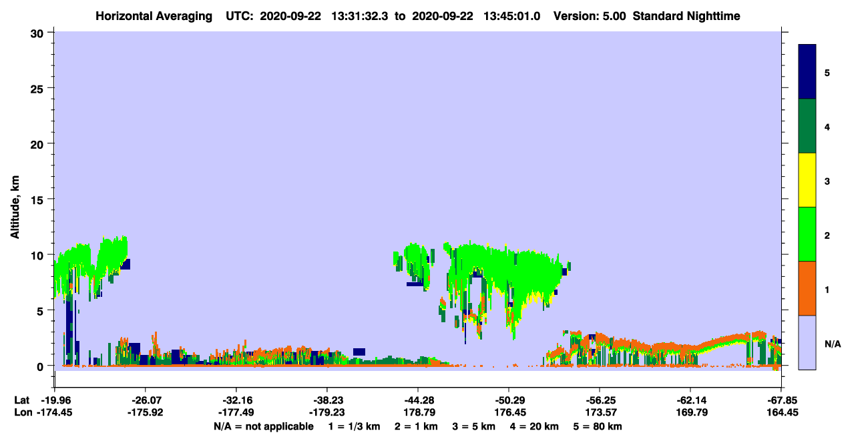Click latitude value '-32.16'
This screenshot has height=445, width=868.
pos(236,400)
